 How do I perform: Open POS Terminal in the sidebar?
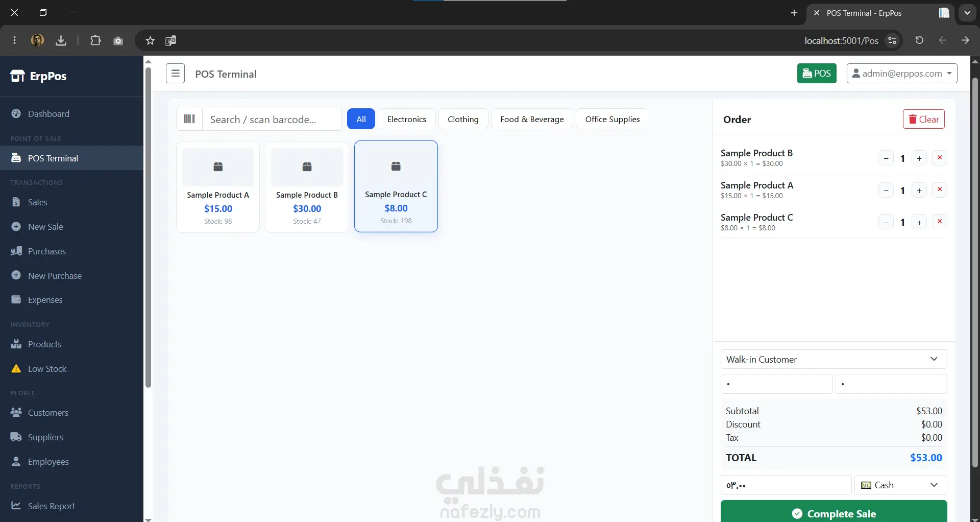tap(71, 158)
